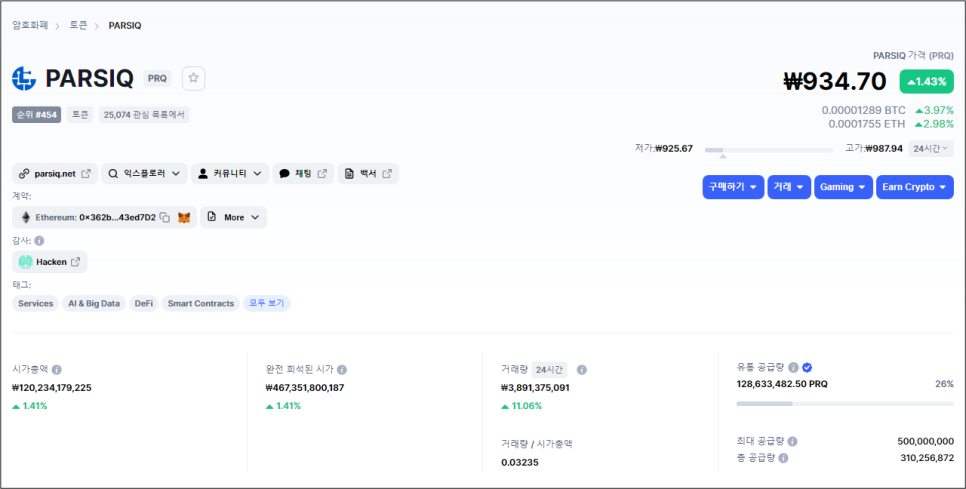Click the info icon beside 유통 공급량
The width and height of the screenshot is (966, 489).
(x=794, y=368)
